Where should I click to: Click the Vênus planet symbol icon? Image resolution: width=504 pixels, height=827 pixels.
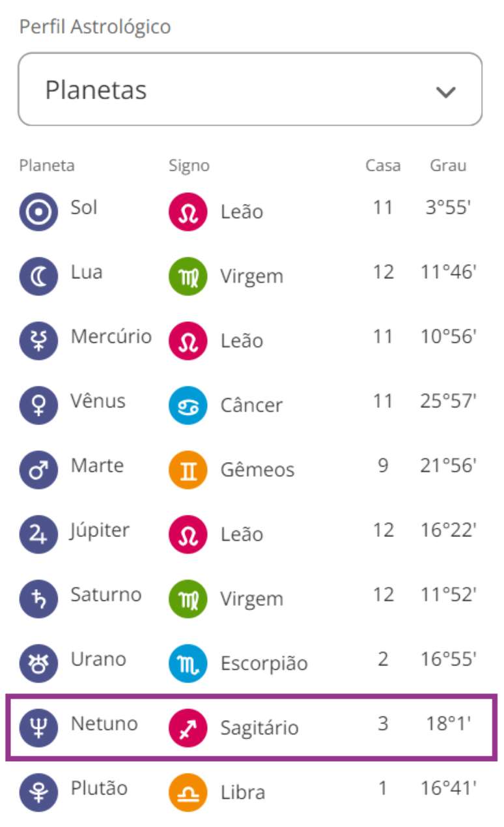tap(38, 406)
